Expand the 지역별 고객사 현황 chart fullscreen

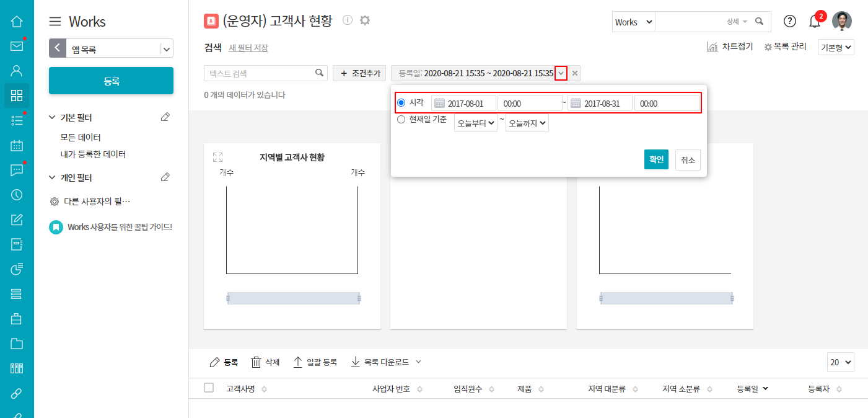(217, 158)
